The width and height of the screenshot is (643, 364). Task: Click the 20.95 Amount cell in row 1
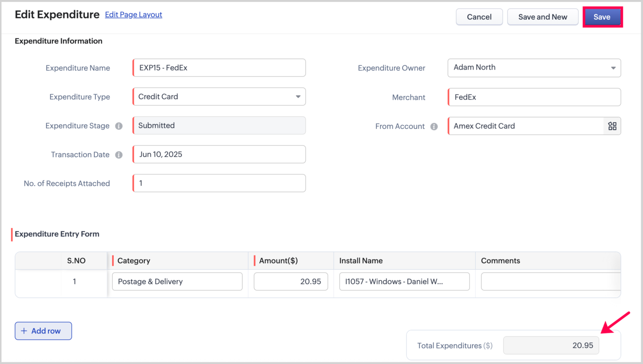[291, 281]
